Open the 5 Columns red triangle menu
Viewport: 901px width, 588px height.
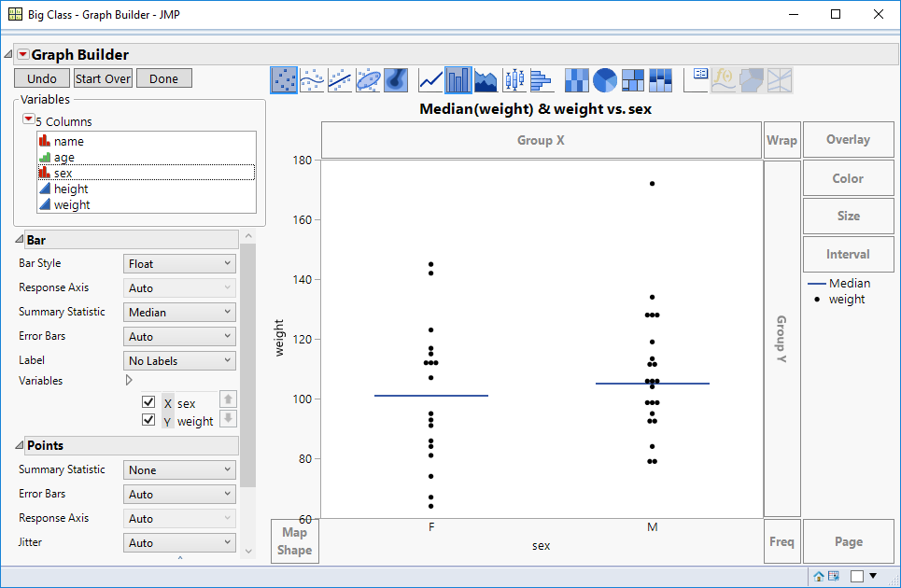click(30, 120)
